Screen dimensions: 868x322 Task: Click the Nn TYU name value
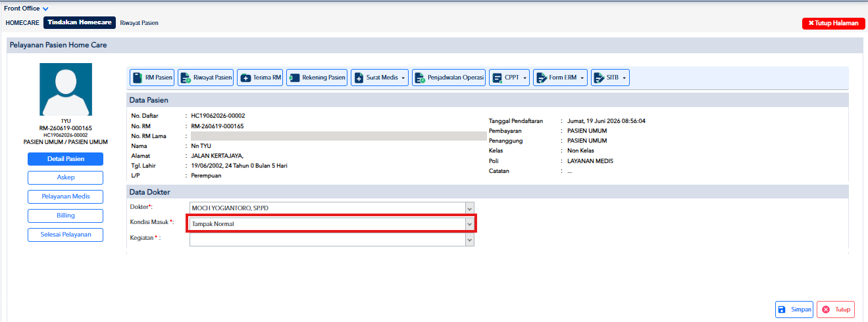click(x=201, y=146)
